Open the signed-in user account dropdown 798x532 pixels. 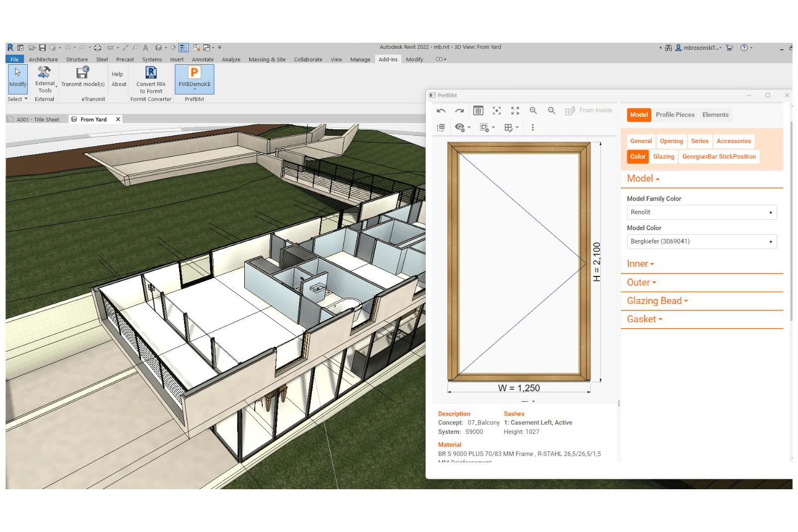(x=698, y=48)
